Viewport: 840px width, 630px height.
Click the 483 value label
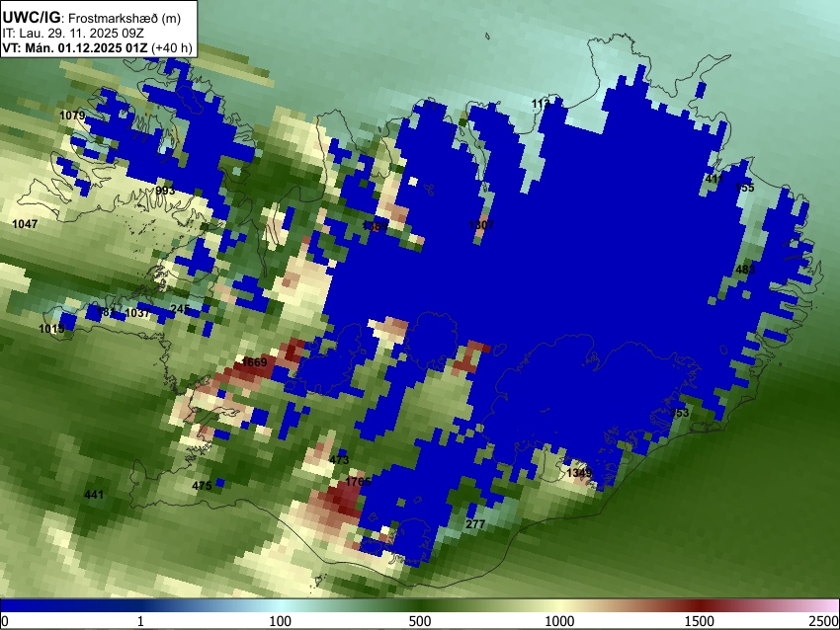pos(745,270)
